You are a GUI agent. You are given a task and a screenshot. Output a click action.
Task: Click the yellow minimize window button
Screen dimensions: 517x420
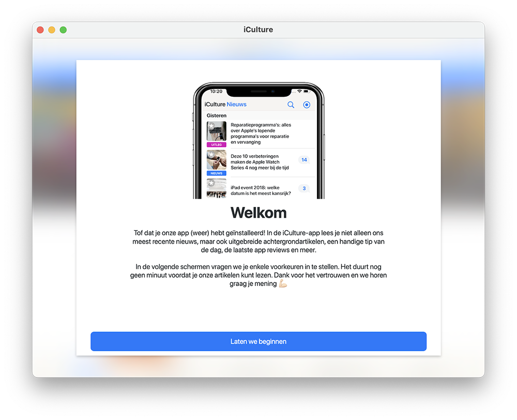pyautogui.click(x=52, y=30)
